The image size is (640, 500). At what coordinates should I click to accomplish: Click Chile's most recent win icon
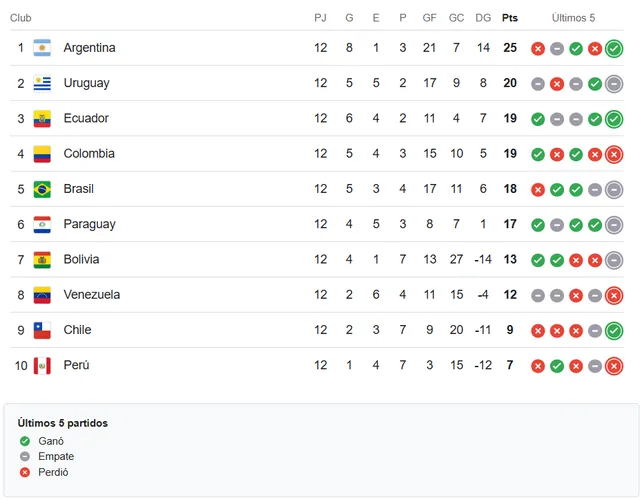pyautogui.click(x=614, y=331)
